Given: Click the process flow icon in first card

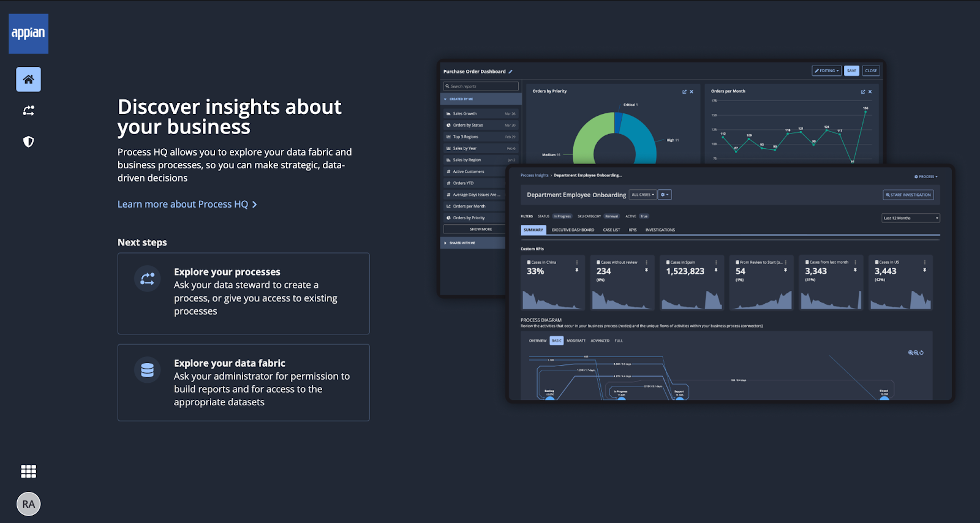Looking at the screenshot, I should click(x=147, y=279).
